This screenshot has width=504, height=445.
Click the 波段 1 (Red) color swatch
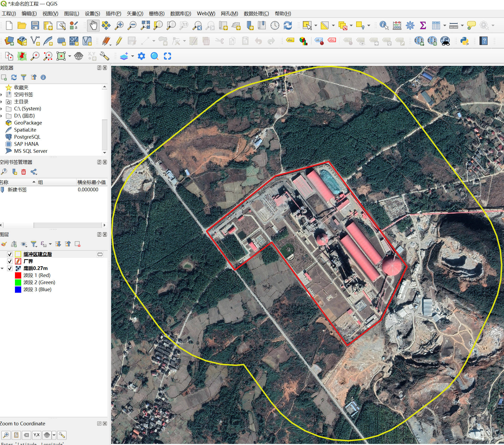tap(18, 275)
